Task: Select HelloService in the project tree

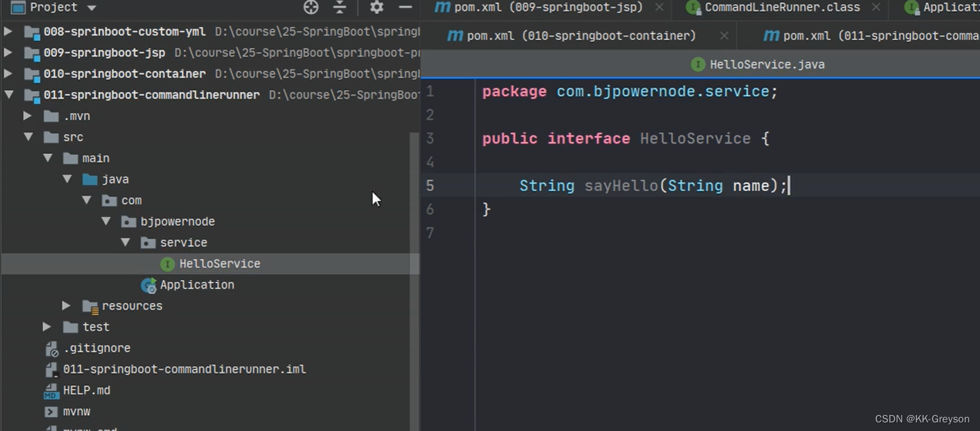Action: pos(219,264)
